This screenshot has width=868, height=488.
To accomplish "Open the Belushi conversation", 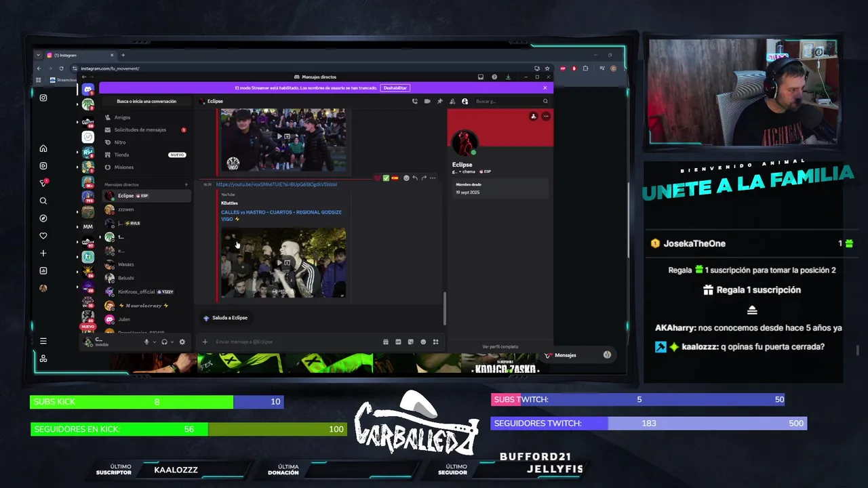I will [x=146, y=278].
